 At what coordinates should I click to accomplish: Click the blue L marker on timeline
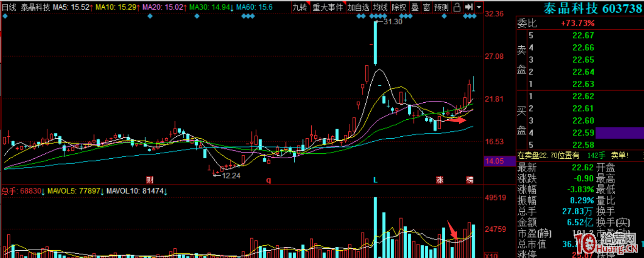click(x=375, y=180)
